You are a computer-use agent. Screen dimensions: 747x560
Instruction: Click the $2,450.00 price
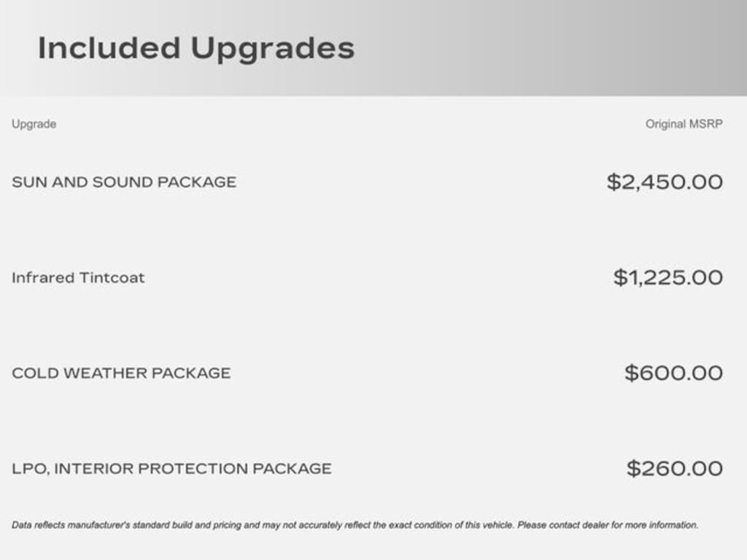point(665,182)
